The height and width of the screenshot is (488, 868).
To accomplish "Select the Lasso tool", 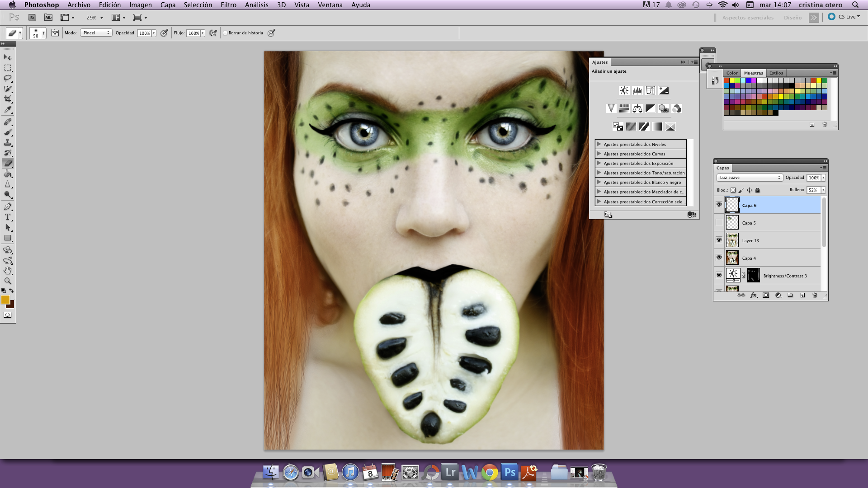I will (8, 78).
